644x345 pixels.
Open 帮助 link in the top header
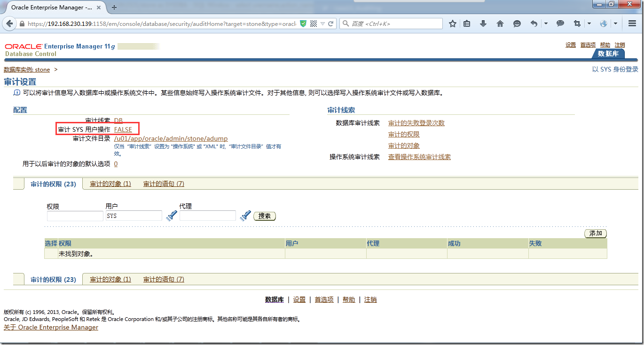605,45
